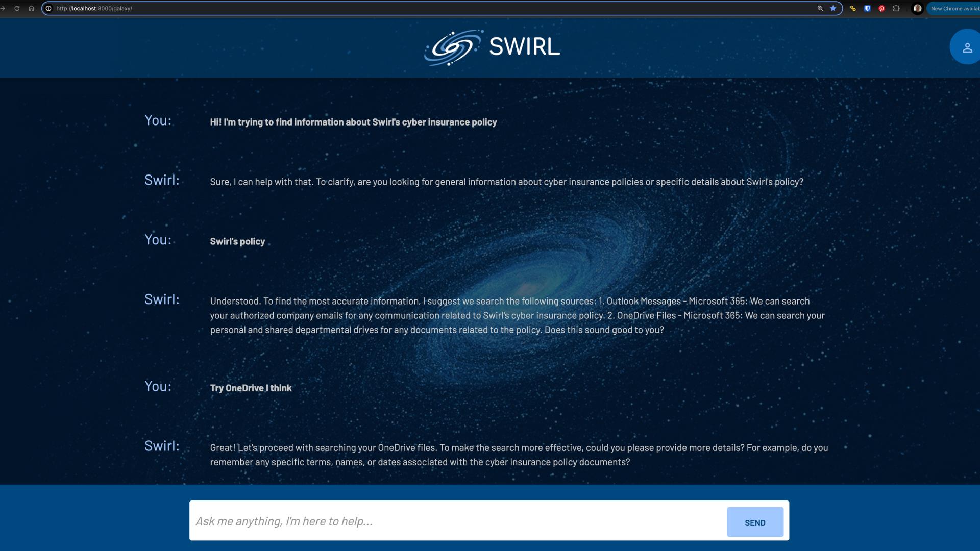The height and width of the screenshot is (551, 980).
Task: Click the Chrome profile avatar
Action: (917, 8)
